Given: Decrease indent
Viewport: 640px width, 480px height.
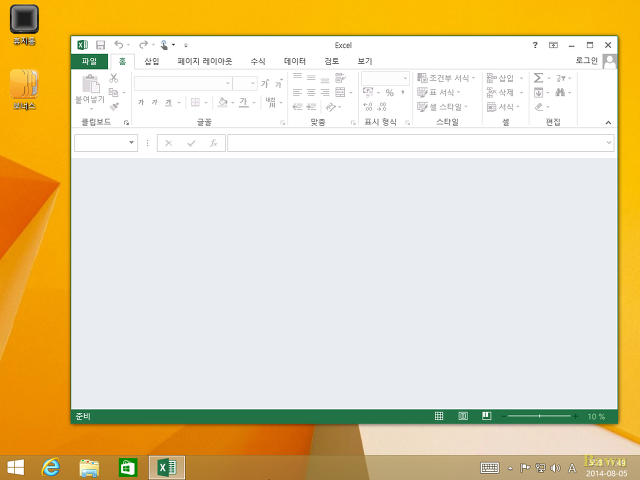Looking at the screenshot, I should click(x=298, y=107).
